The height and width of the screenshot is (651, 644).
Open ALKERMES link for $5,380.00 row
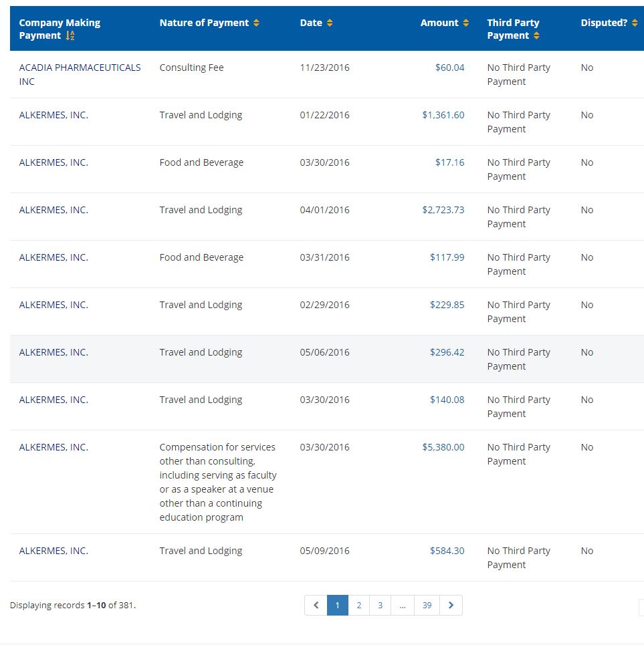tap(53, 447)
